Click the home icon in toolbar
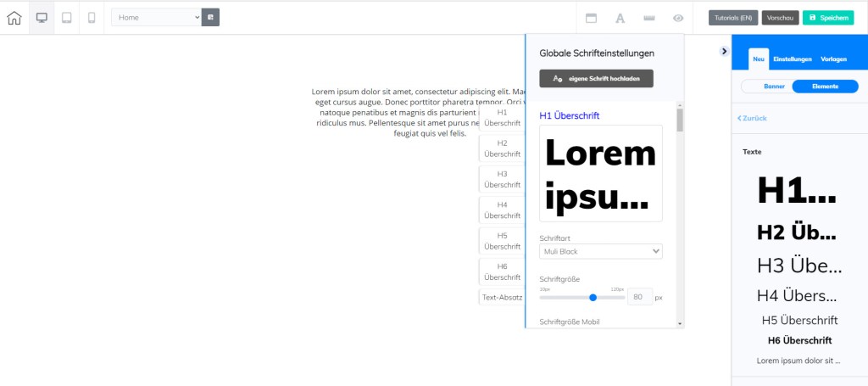Image resolution: width=868 pixels, height=386 pixels. pyautogui.click(x=14, y=18)
